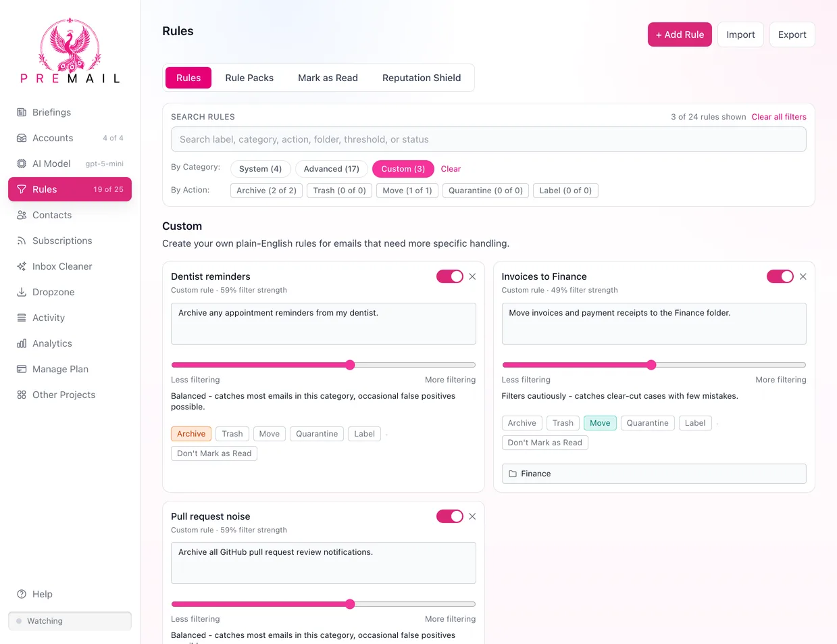Set Invoices to Finance action to Label
This screenshot has height=644, width=837.
click(x=695, y=423)
